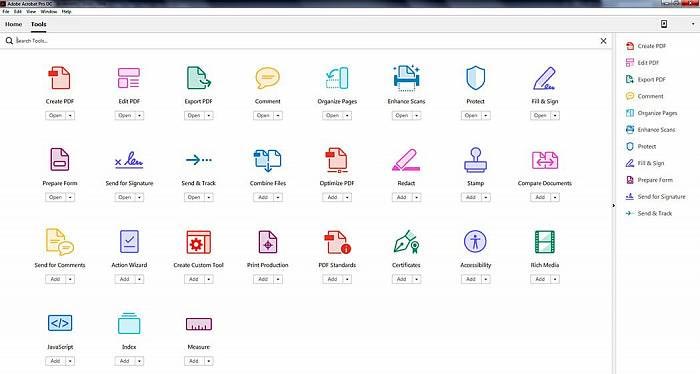
Task: Open the Help menu
Action: [x=67, y=12]
